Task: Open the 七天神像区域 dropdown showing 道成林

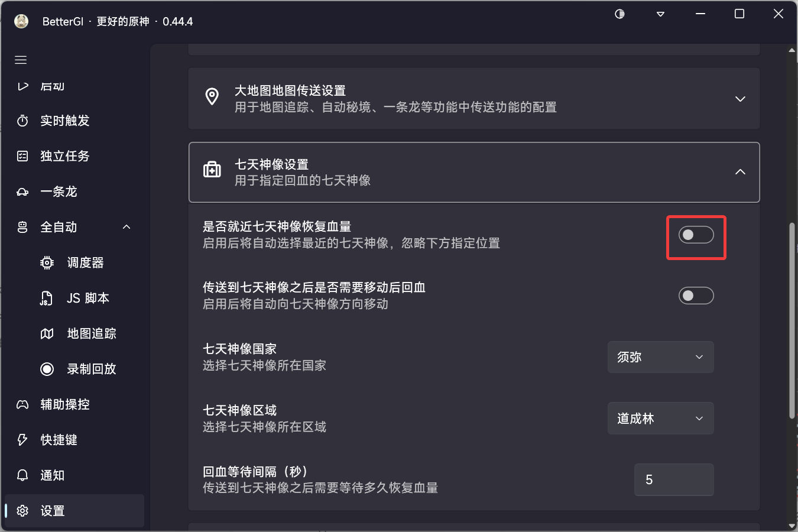Action: 660,419
